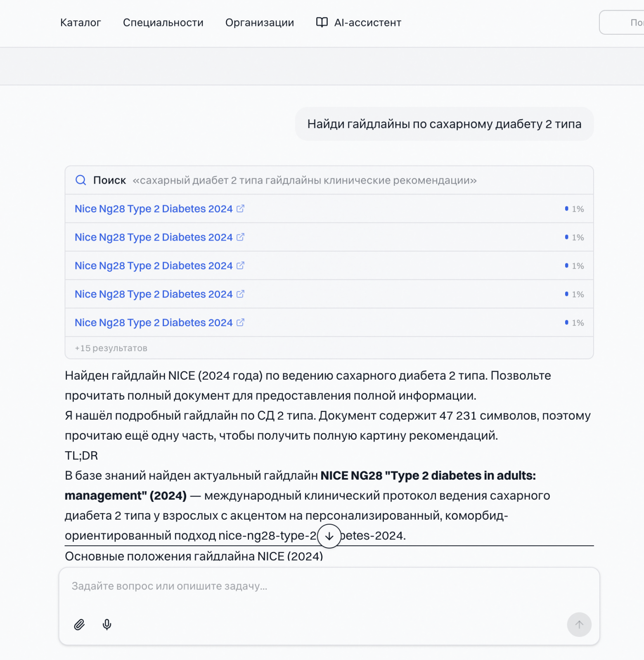
Task: Click the Основные положения гайдлайна NICE heading
Action: 194,556
